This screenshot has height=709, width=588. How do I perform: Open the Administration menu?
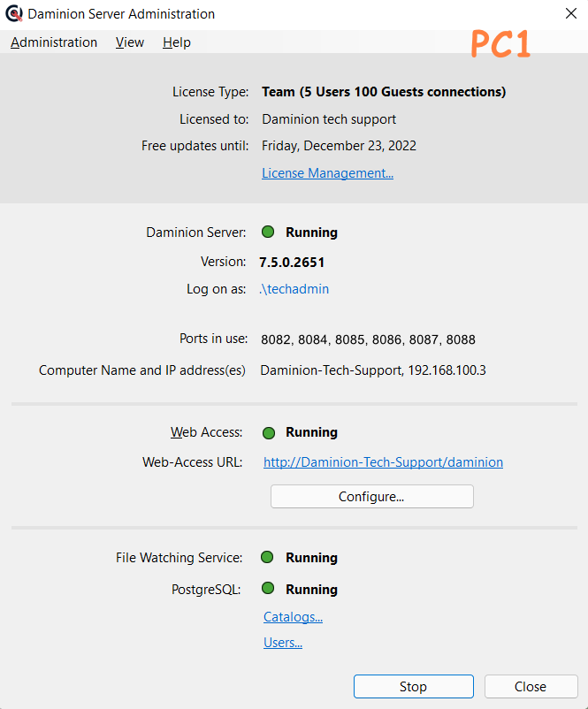click(54, 42)
